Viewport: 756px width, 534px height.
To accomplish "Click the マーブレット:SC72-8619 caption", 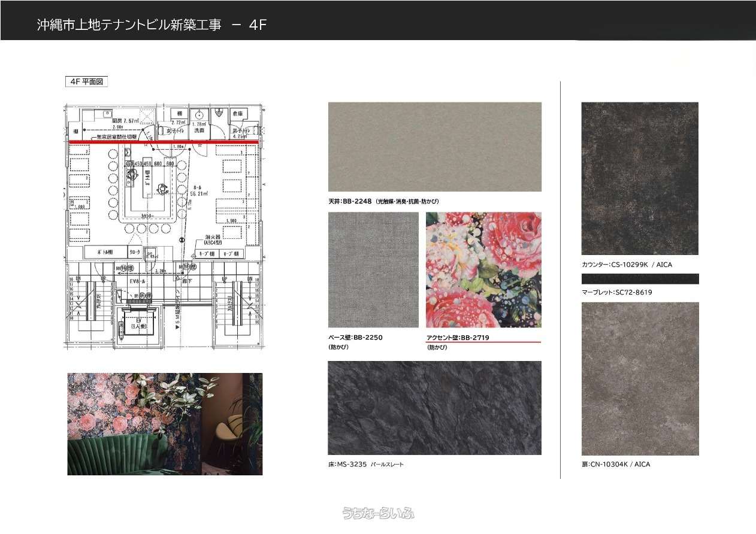I will point(617,292).
